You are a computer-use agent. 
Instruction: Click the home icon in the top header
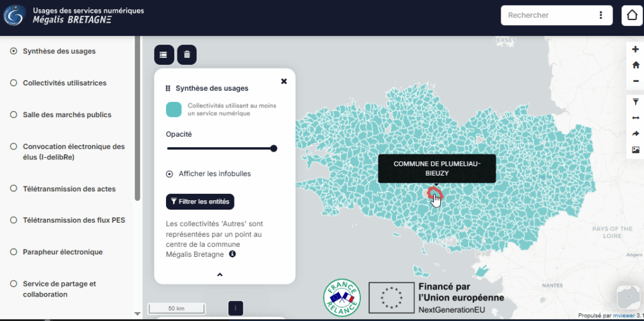point(632,16)
